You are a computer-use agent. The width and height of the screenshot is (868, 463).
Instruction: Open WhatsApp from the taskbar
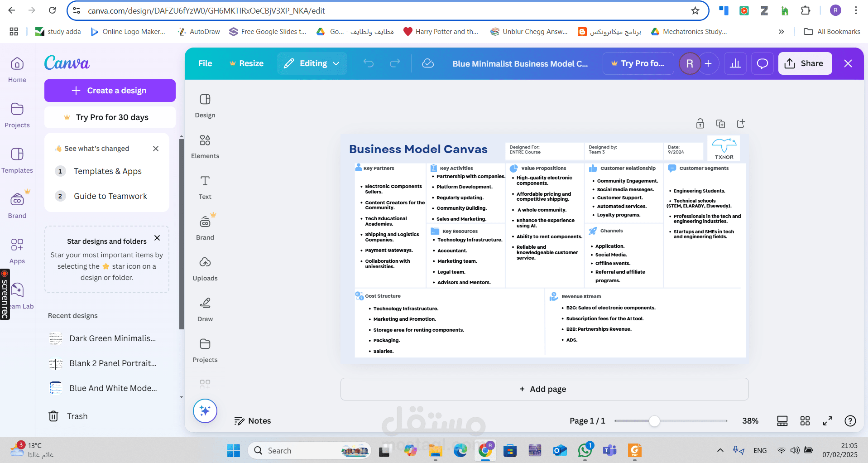pos(585,450)
